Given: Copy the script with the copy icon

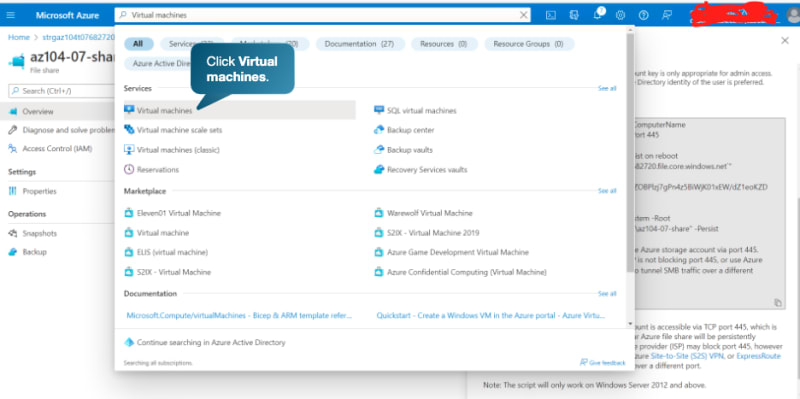Looking at the screenshot, I should (778, 303).
